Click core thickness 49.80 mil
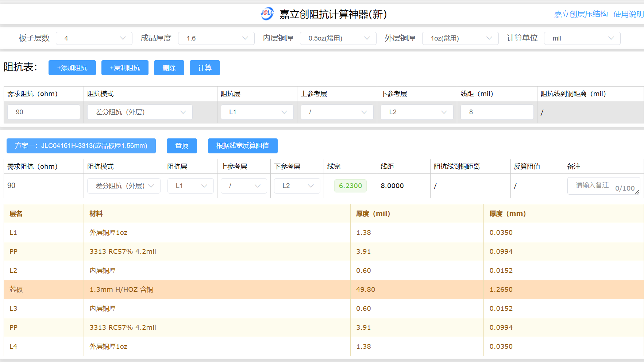 point(366,290)
